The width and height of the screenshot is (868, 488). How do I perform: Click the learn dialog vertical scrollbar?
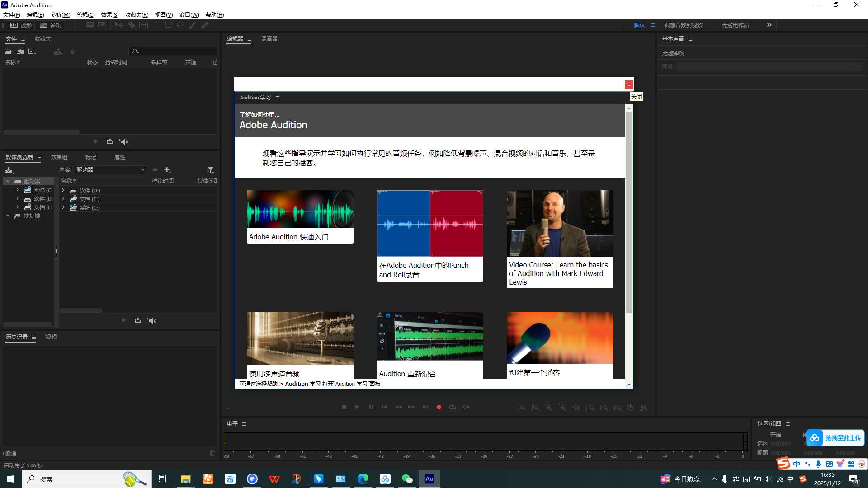pyautogui.click(x=629, y=212)
